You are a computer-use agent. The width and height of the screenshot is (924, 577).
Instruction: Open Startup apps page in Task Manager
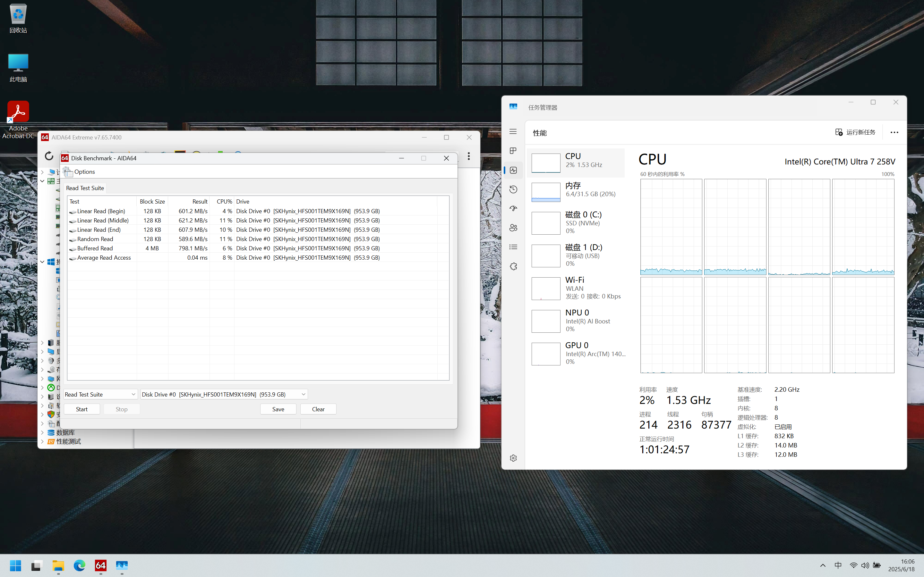513,208
